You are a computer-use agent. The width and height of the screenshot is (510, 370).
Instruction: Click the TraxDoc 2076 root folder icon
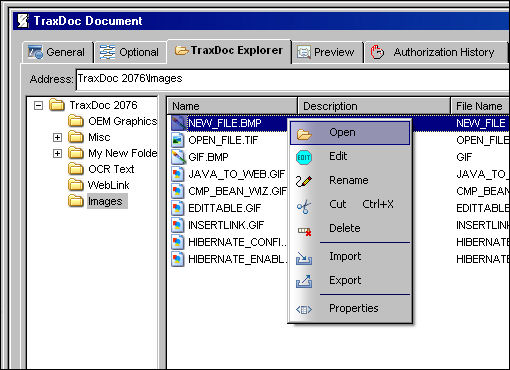point(57,105)
